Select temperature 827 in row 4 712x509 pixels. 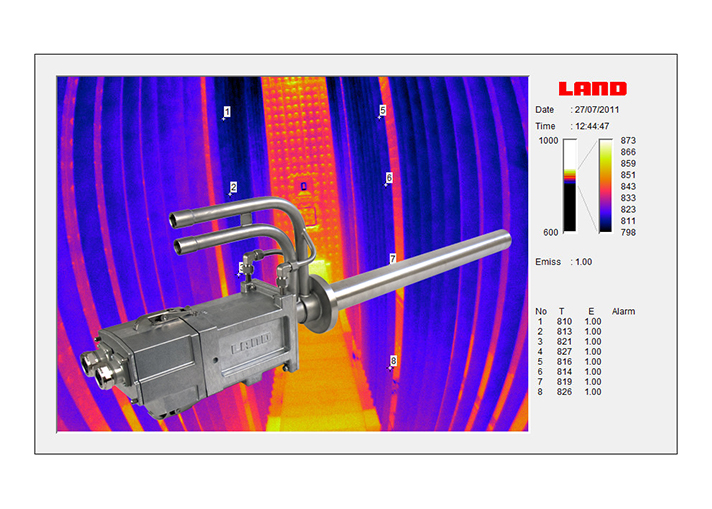(x=564, y=351)
